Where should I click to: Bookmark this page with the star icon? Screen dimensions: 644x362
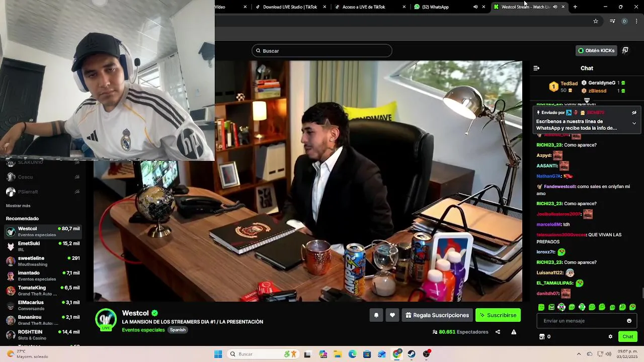[596, 21]
